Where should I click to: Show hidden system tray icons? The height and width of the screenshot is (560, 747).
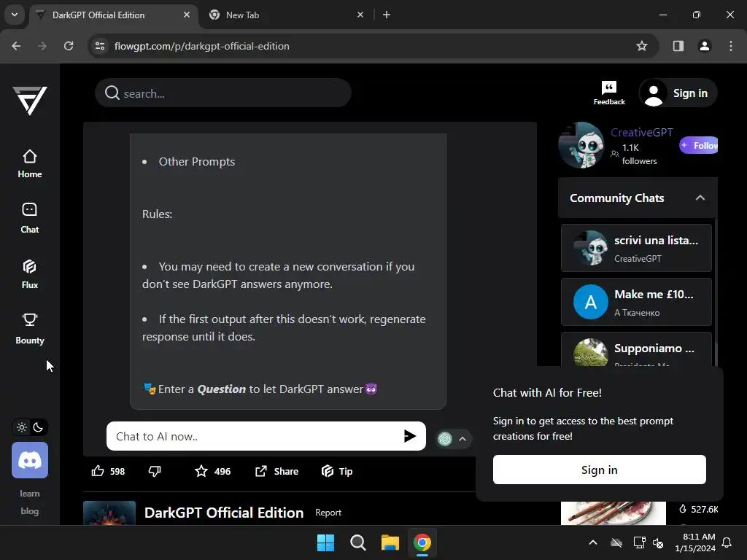[593, 542]
